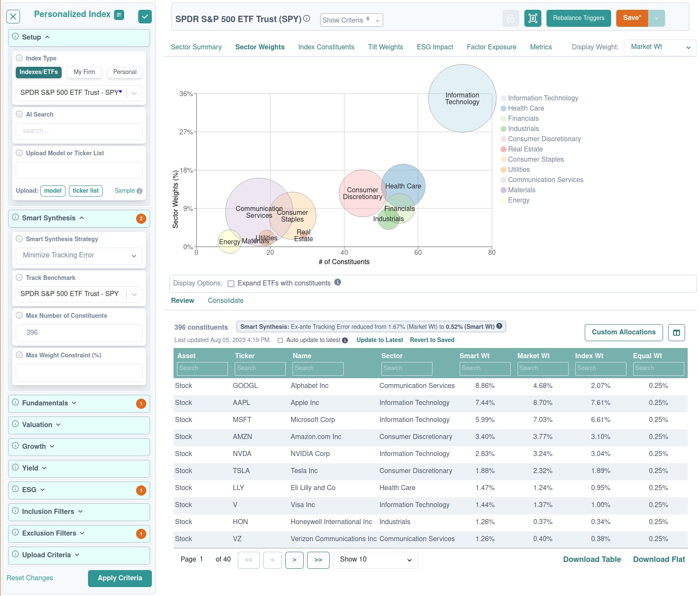The height and width of the screenshot is (596, 700).
Task: Open the Show Criteria dropdown
Action: point(351,20)
